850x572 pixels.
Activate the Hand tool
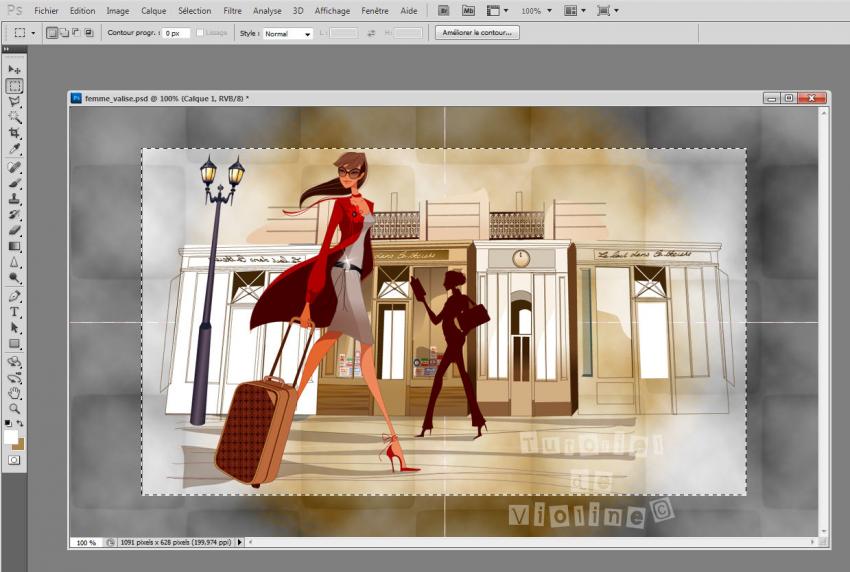15,393
